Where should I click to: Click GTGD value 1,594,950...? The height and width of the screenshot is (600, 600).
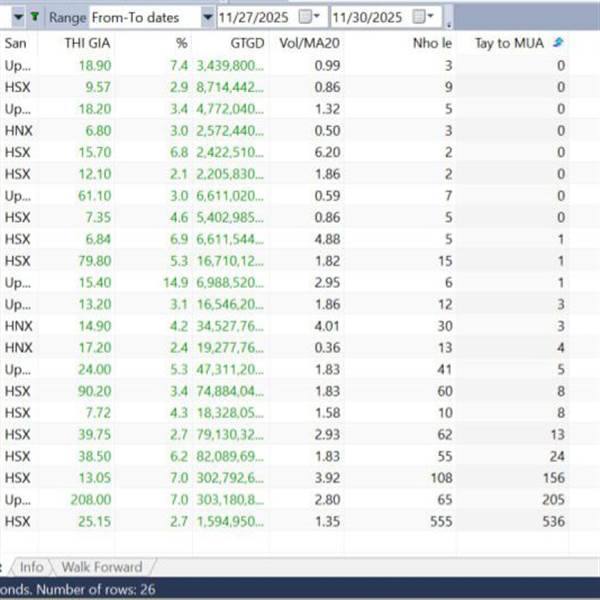(230, 521)
